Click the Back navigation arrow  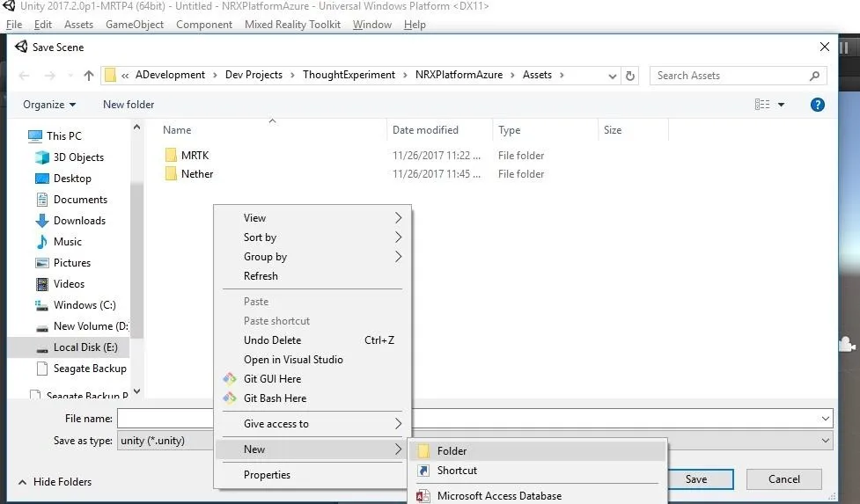tap(24, 76)
